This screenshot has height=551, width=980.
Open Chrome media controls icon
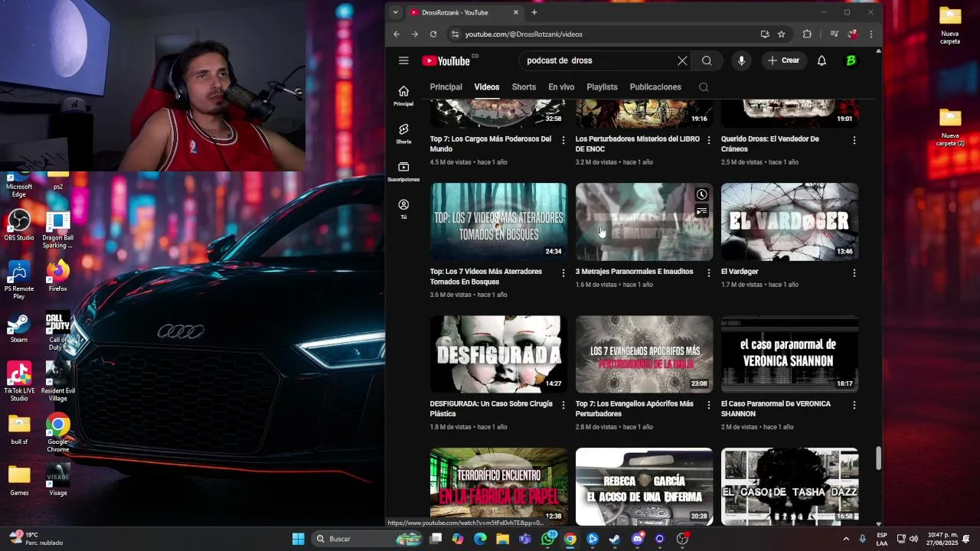[x=834, y=34]
